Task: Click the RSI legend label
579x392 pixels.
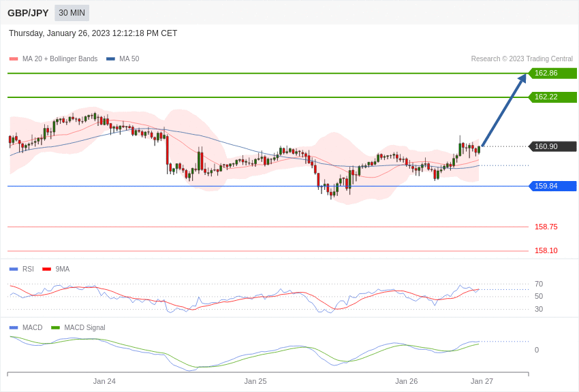Action: point(28,269)
